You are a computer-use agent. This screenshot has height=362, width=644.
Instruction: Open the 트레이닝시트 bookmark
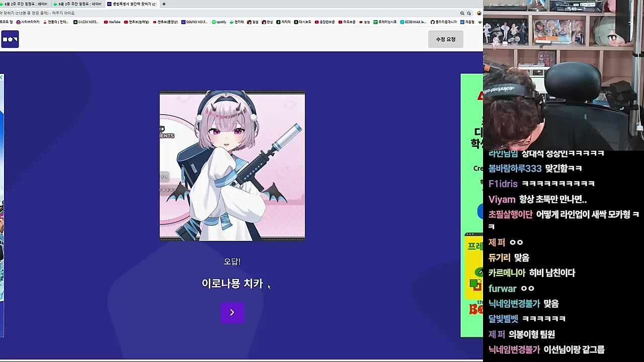385,22
